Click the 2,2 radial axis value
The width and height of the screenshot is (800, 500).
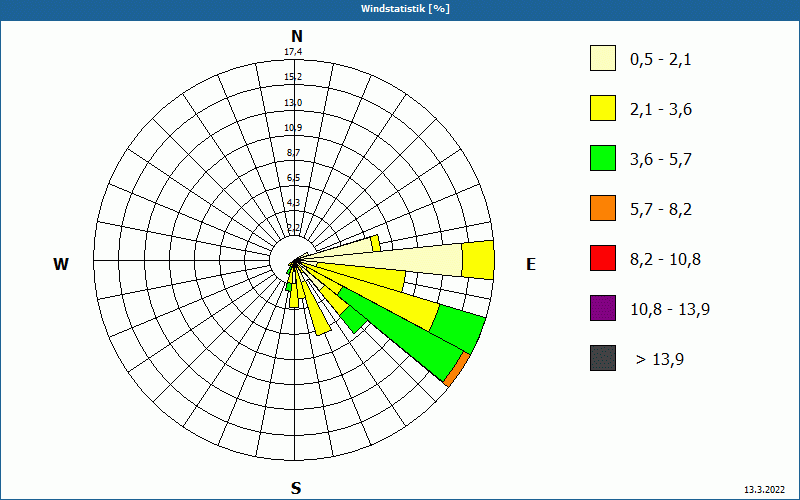293,228
